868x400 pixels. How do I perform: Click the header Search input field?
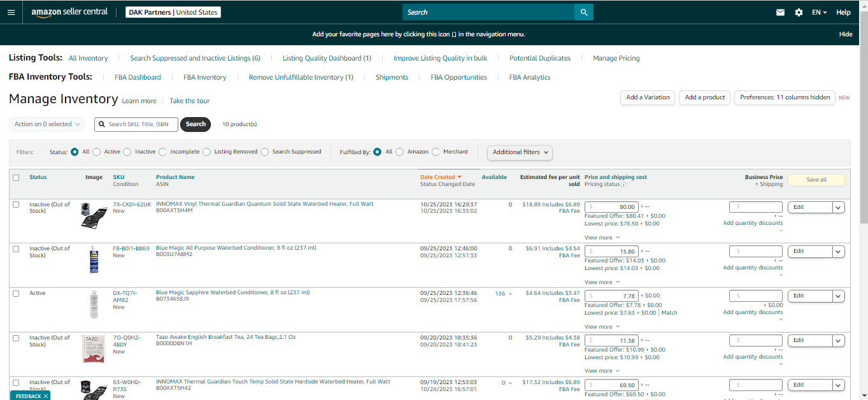coord(488,12)
